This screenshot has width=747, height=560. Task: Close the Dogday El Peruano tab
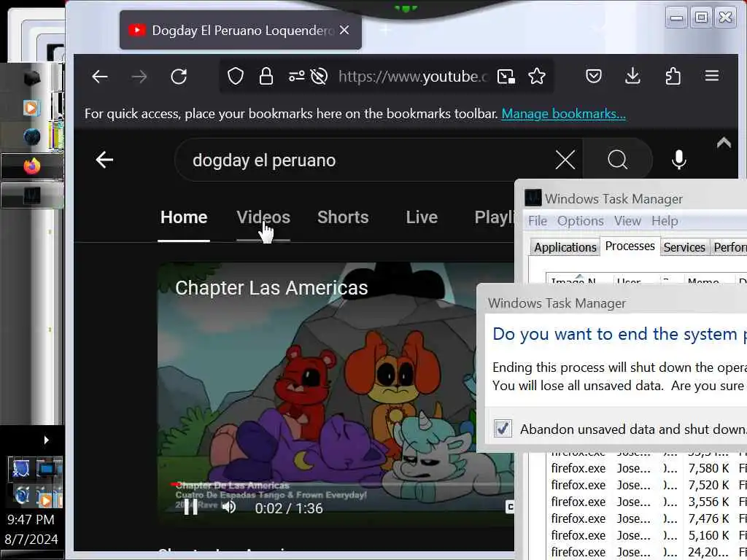(344, 30)
